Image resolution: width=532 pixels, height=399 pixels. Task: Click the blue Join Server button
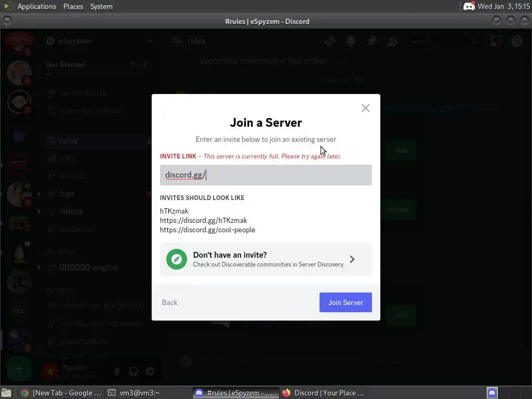click(x=345, y=302)
